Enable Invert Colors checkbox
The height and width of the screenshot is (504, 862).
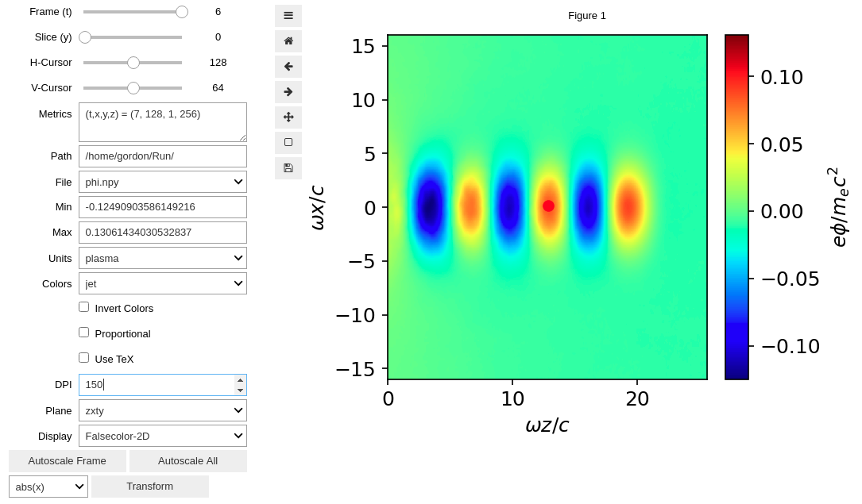[x=83, y=307]
